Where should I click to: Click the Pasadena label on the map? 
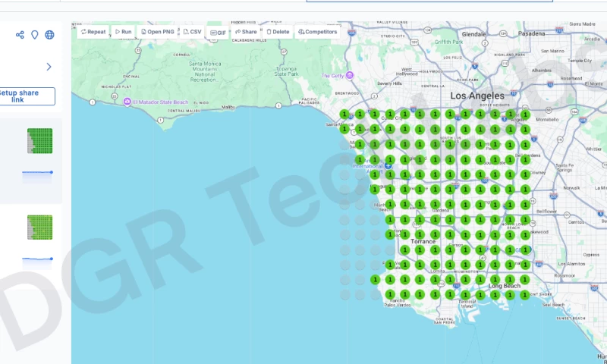[x=532, y=33]
